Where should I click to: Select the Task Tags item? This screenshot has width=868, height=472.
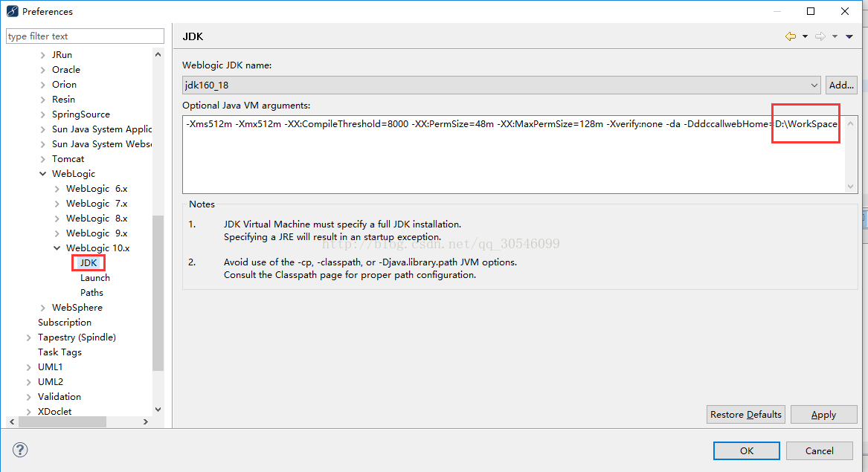[60, 352]
